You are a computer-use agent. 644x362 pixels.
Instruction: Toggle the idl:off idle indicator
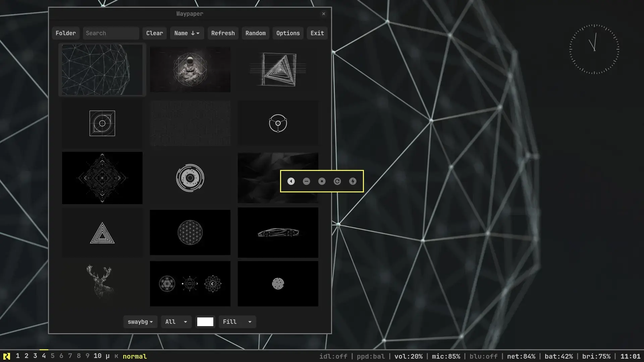pyautogui.click(x=333, y=356)
